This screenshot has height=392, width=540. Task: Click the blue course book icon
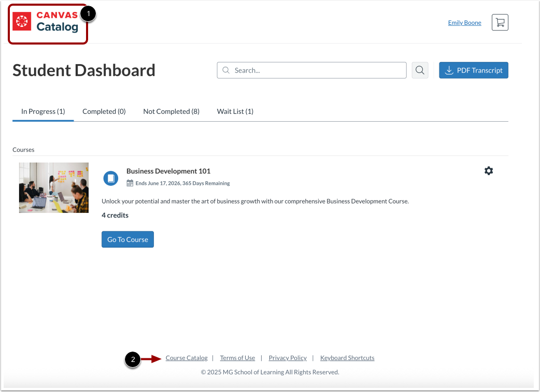click(111, 178)
